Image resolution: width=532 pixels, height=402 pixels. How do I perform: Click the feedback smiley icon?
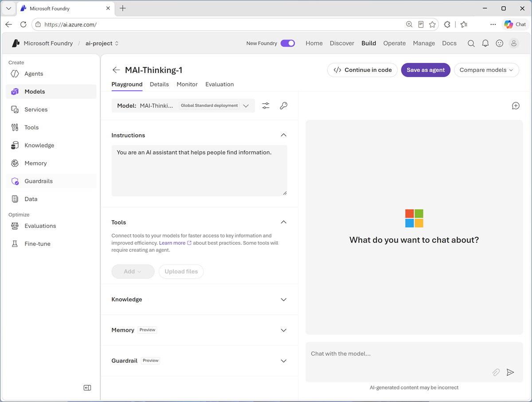pyautogui.click(x=500, y=43)
